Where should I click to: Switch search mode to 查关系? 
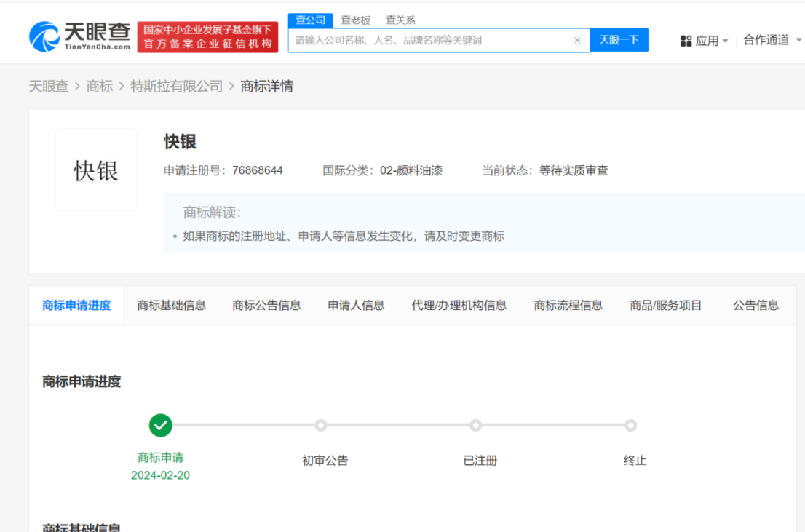400,20
